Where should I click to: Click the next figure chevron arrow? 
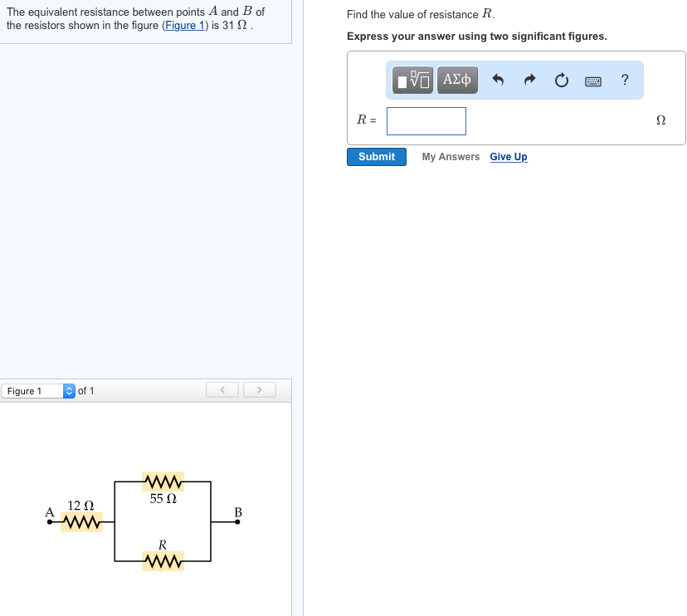(259, 390)
